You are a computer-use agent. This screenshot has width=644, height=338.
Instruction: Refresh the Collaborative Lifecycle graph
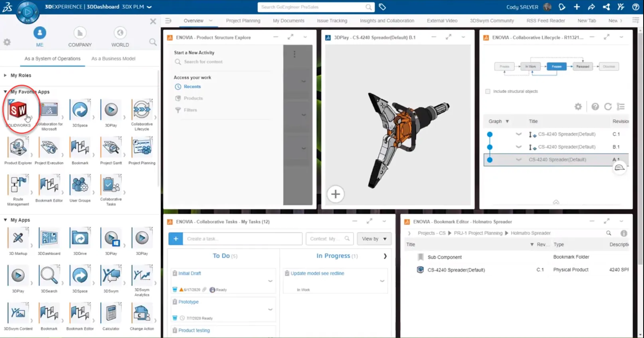608,107
